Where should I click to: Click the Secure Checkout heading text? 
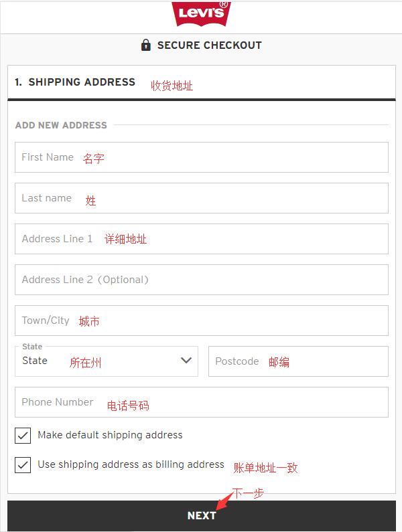pyautogui.click(x=209, y=45)
